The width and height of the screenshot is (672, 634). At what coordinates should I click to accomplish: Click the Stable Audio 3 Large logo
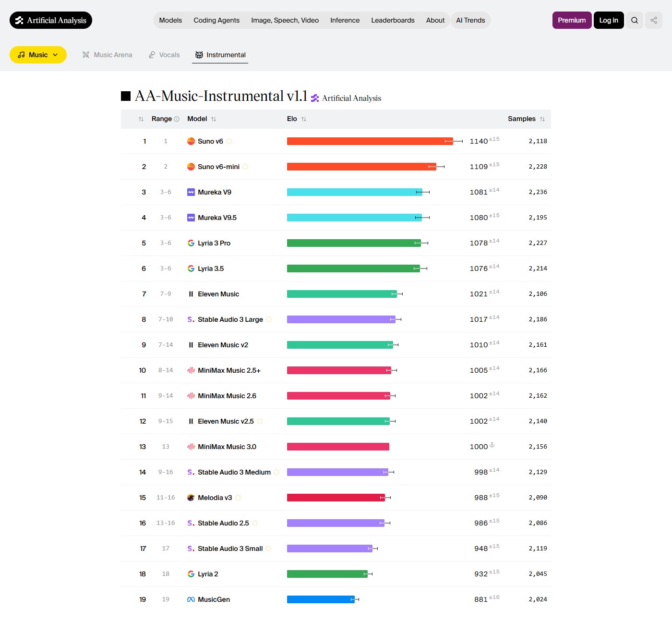(x=191, y=319)
